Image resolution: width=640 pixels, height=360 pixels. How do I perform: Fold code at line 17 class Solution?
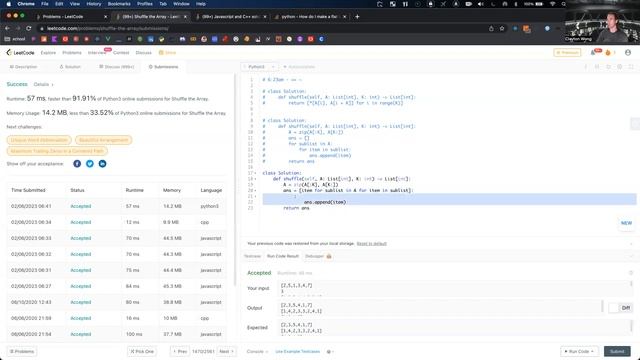pos(256,173)
